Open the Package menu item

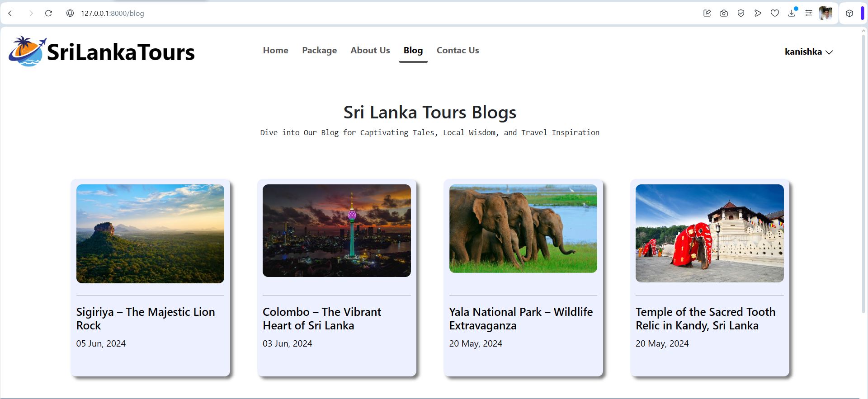point(319,50)
